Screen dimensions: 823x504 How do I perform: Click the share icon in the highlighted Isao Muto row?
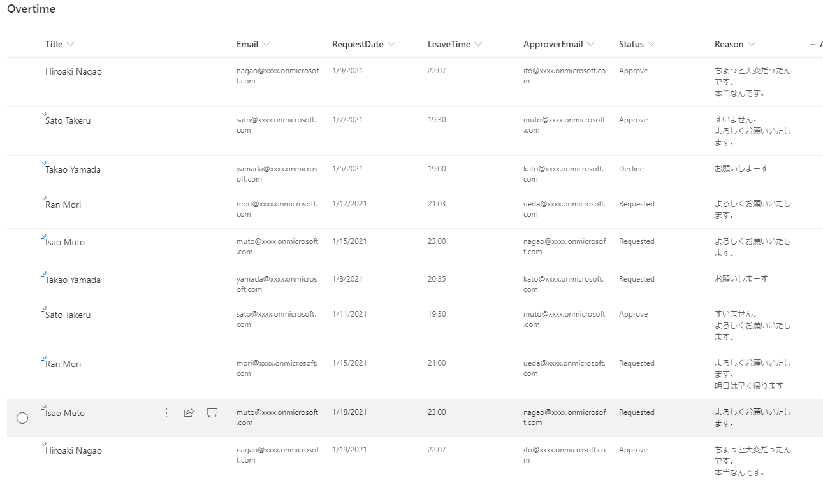[189, 413]
